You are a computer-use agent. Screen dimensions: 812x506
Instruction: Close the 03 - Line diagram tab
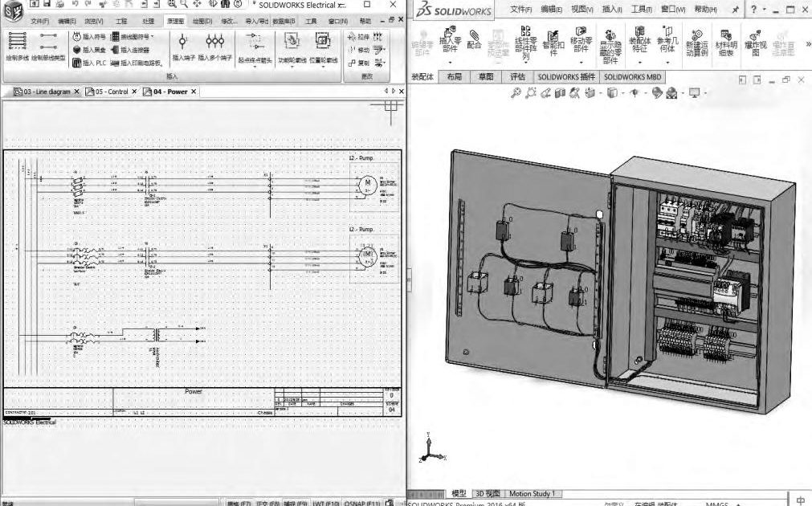(76, 92)
